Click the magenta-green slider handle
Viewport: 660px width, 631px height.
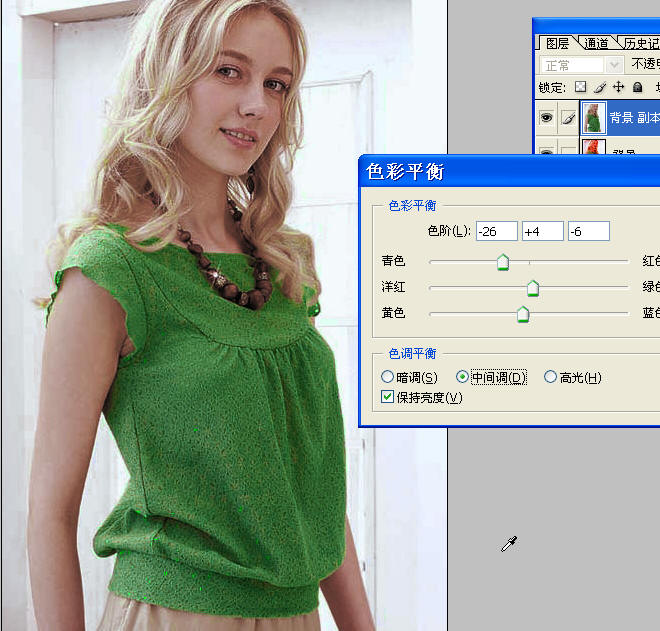tap(533, 288)
